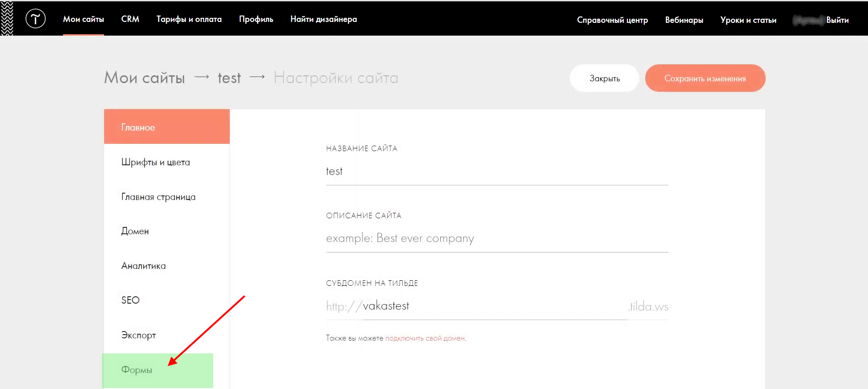Open the Мои сайты menu item

pyautogui.click(x=84, y=19)
